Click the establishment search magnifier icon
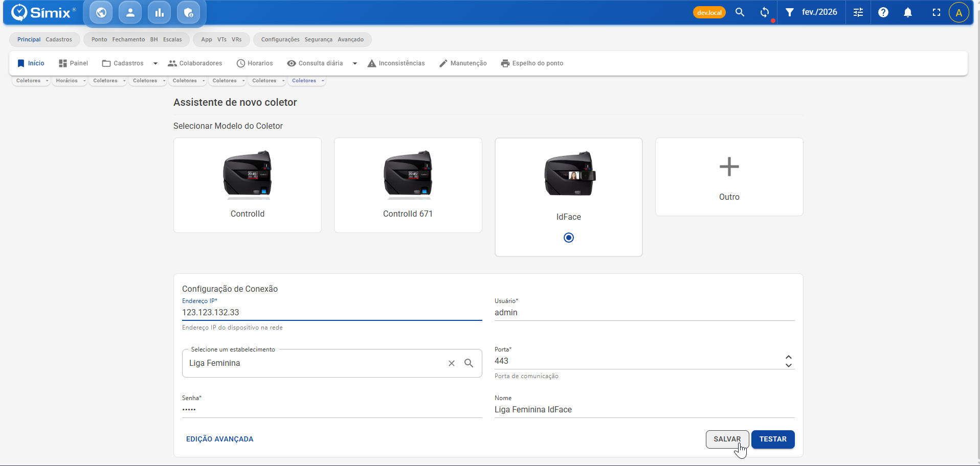 pos(469,363)
